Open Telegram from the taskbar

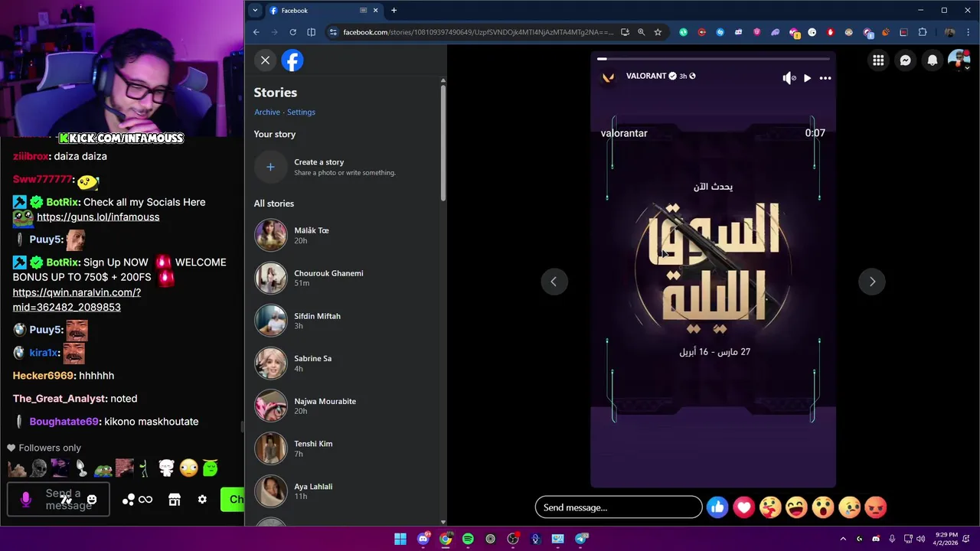581,539
